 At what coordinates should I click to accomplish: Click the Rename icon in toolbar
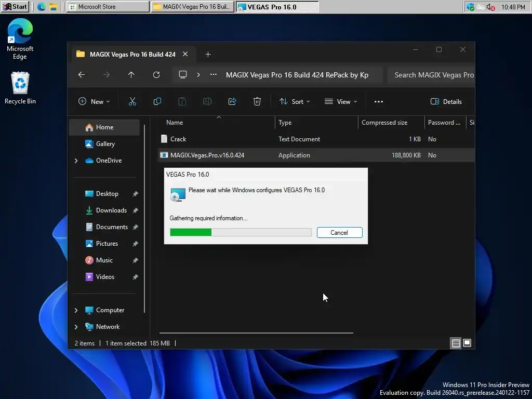tap(207, 101)
